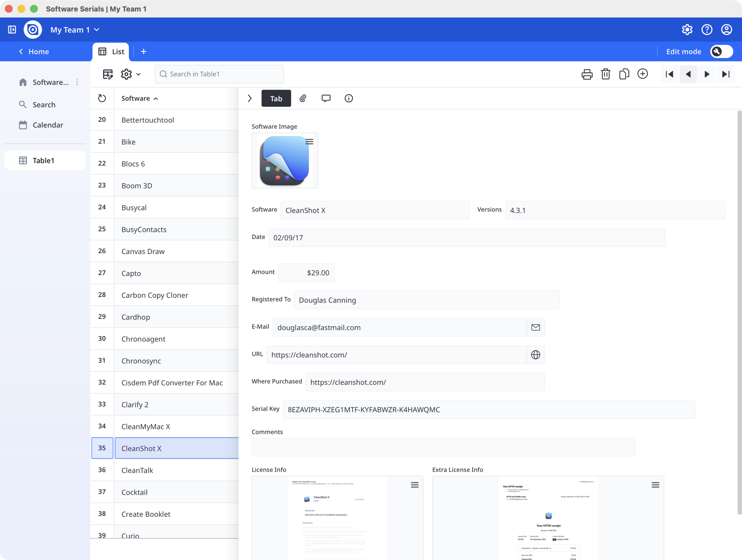Image resolution: width=742 pixels, height=560 pixels.
Task: Open the comments speech bubble icon
Action: click(x=326, y=98)
